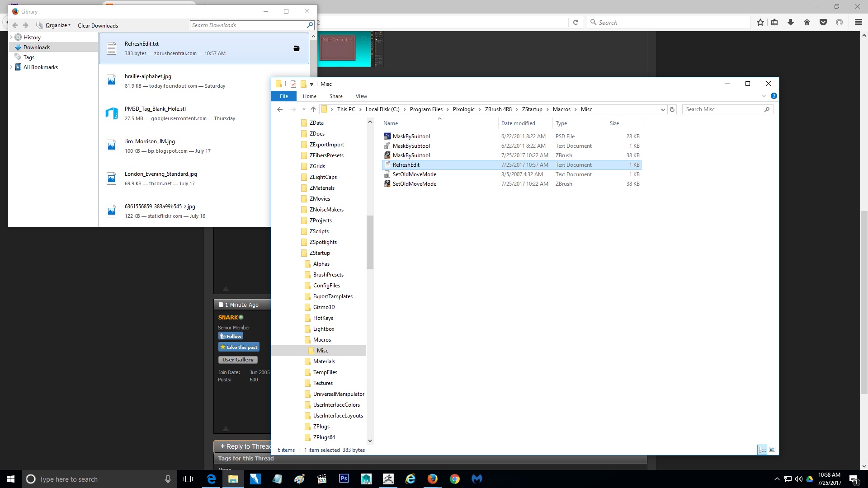Open Explorer help question mark

[x=774, y=96]
